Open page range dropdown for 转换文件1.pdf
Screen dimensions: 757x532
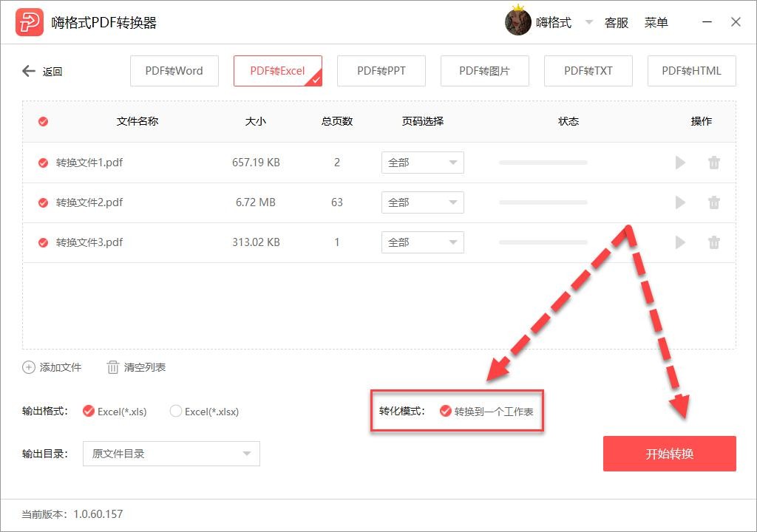point(422,163)
